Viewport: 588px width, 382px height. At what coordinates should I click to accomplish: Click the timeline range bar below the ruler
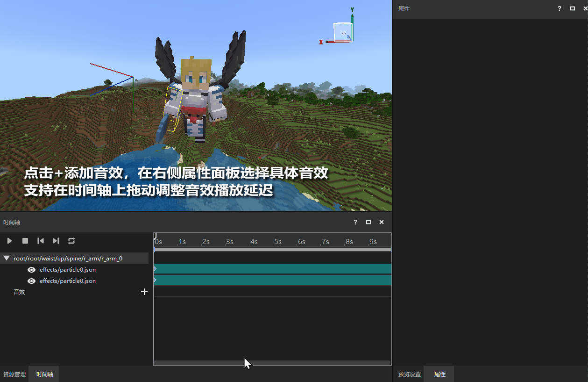tap(273, 249)
